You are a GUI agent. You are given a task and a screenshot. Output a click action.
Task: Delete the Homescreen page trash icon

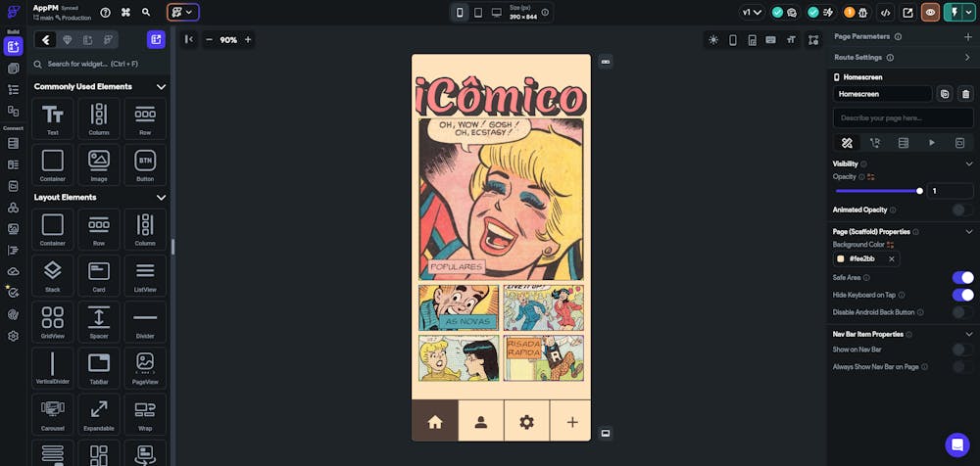point(965,94)
